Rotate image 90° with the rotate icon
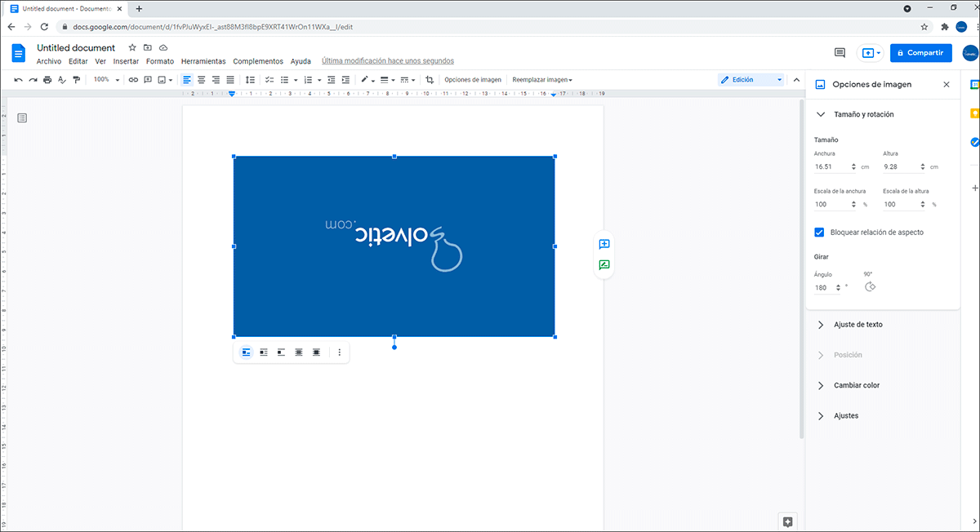The width and height of the screenshot is (980, 532). click(x=870, y=286)
